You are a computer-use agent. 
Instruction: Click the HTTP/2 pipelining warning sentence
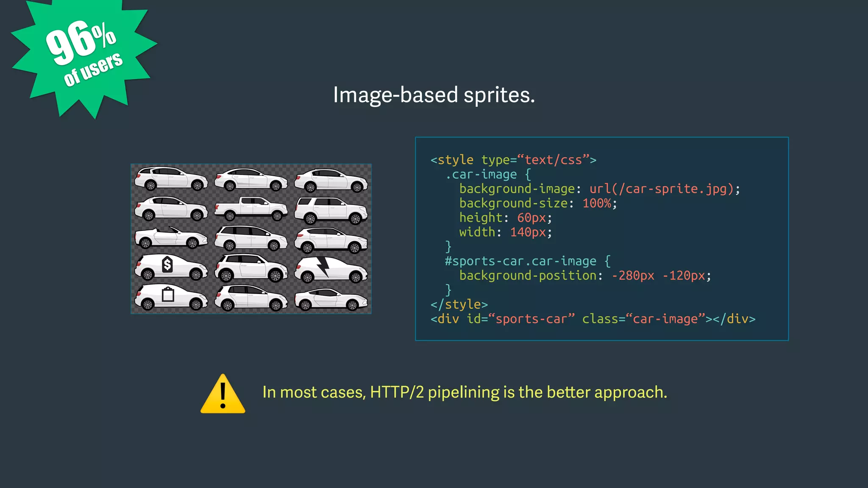[465, 392]
